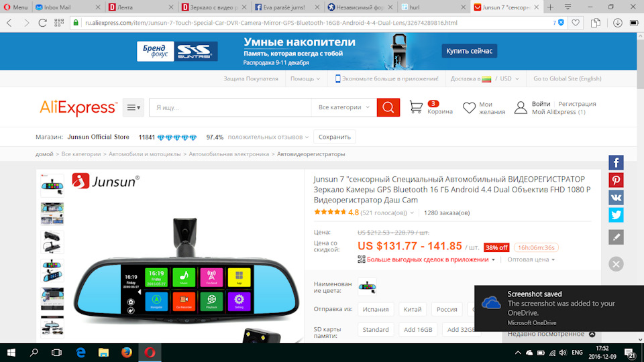This screenshot has width=644, height=362.
Task: Expand the rating votes dropdown arrow
Action: point(412,213)
